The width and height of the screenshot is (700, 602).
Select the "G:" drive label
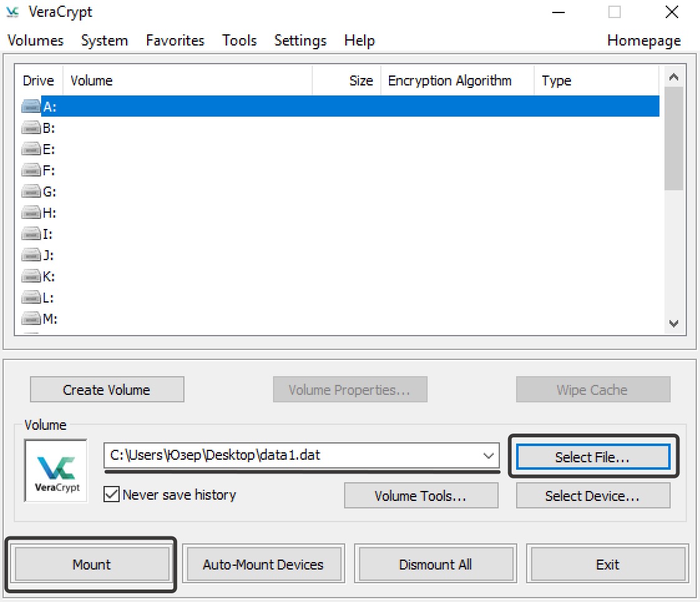point(49,192)
